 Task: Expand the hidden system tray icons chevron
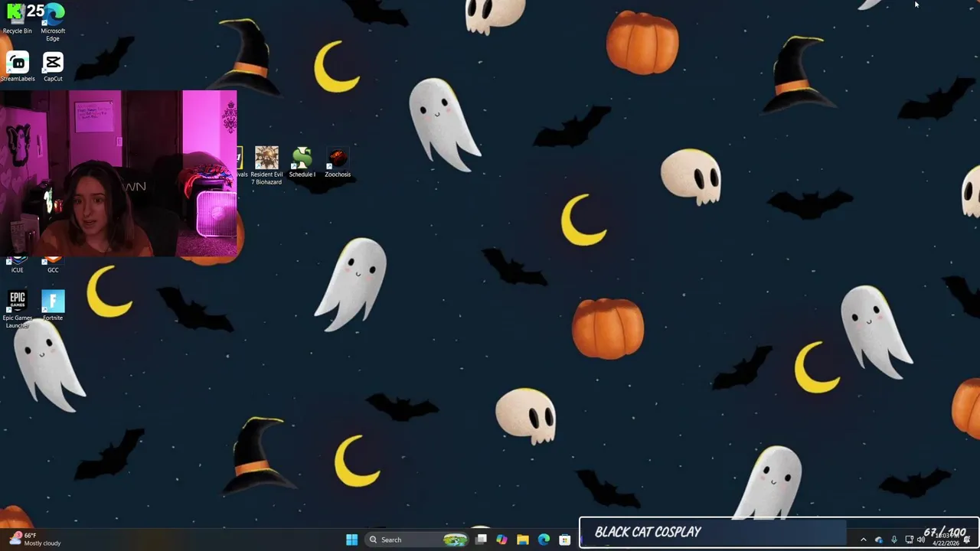point(864,540)
